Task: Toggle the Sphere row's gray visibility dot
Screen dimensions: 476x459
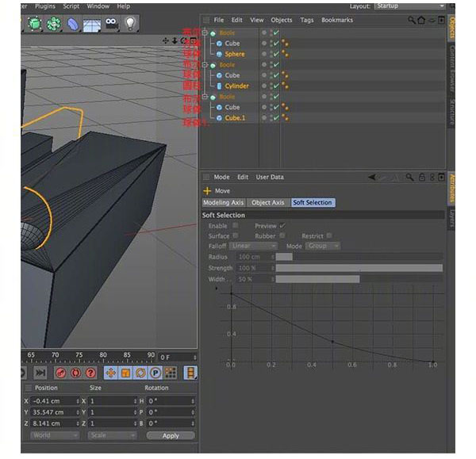Action: (264, 54)
